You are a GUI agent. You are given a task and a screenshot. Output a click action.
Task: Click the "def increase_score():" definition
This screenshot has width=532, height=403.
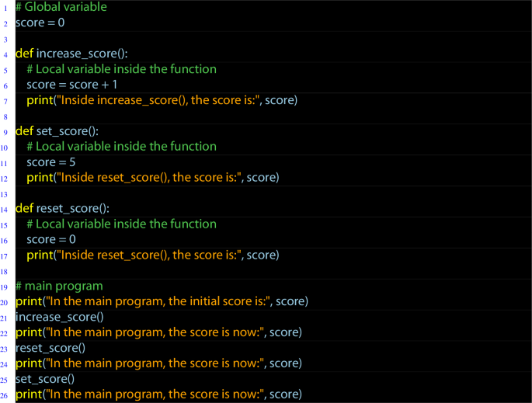pyautogui.click(x=71, y=54)
